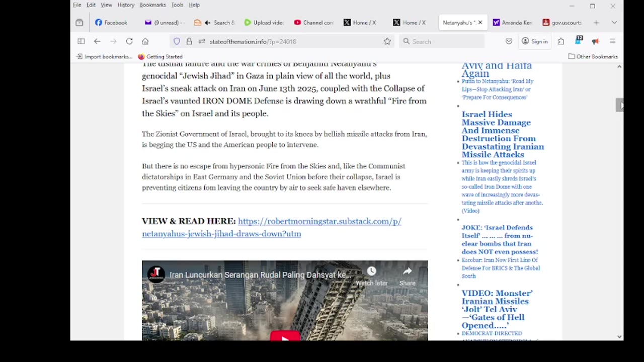Open the home page
644x362 pixels.
click(145, 41)
